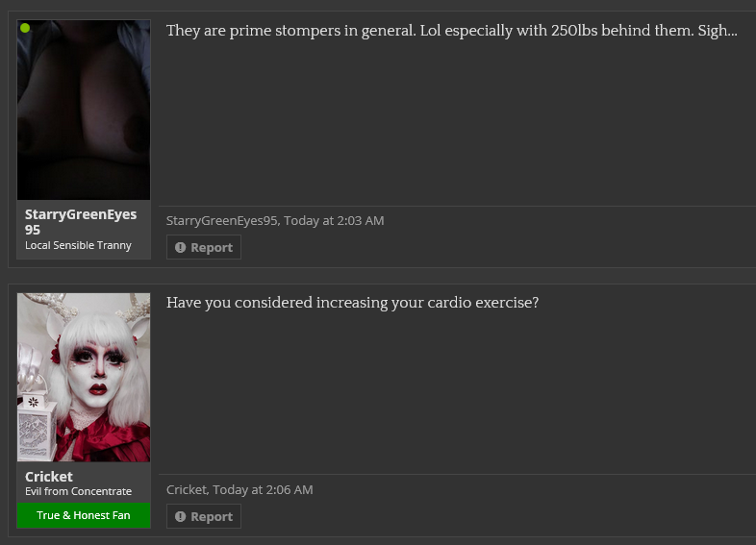Click the Evil from Concentrate user title

pyautogui.click(x=78, y=491)
